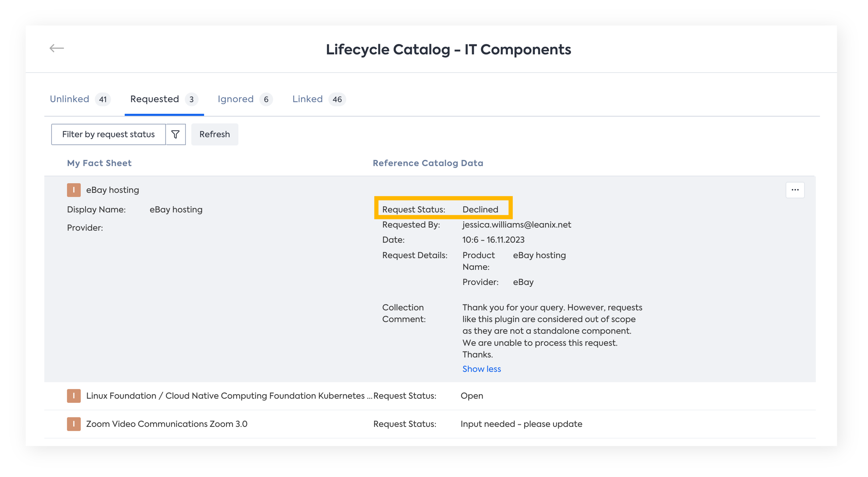Click the Ignored count badge 6
This screenshot has height=477, width=868.
pos(266,99)
